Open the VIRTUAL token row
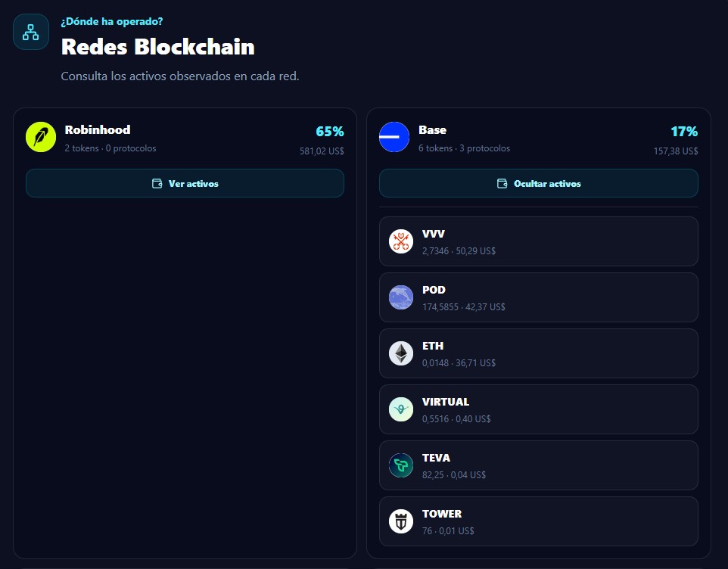This screenshot has height=569, width=728. [539, 409]
